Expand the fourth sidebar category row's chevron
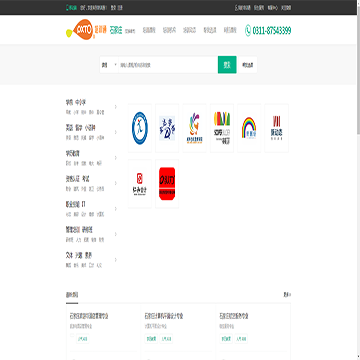360x360 pixels. 116,183
